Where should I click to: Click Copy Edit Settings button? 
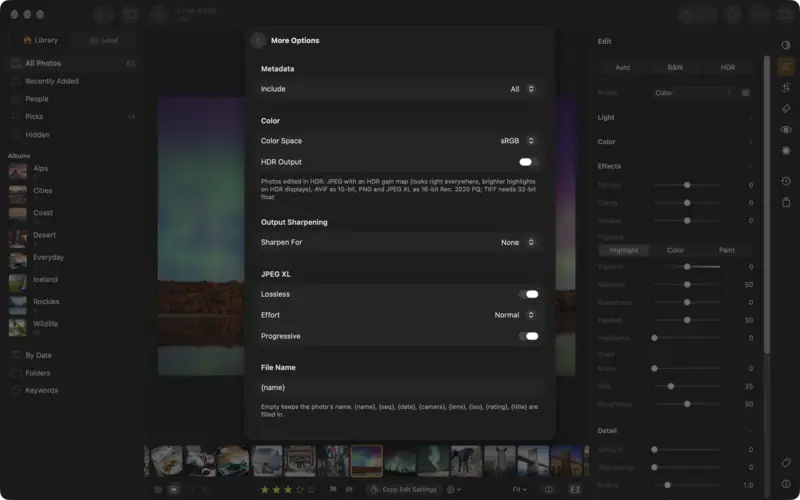tap(404, 490)
